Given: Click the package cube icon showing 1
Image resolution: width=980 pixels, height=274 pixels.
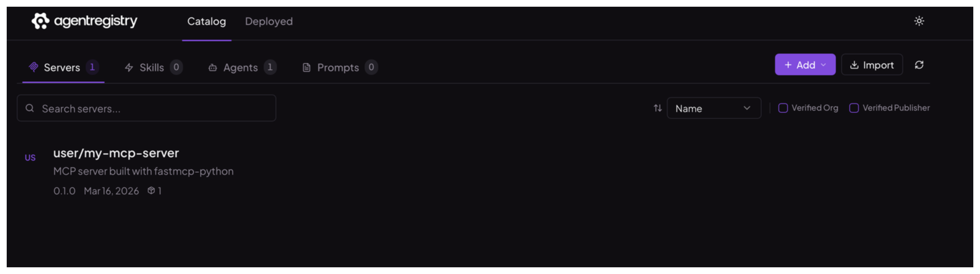Looking at the screenshot, I should click(x=151, y=191).
